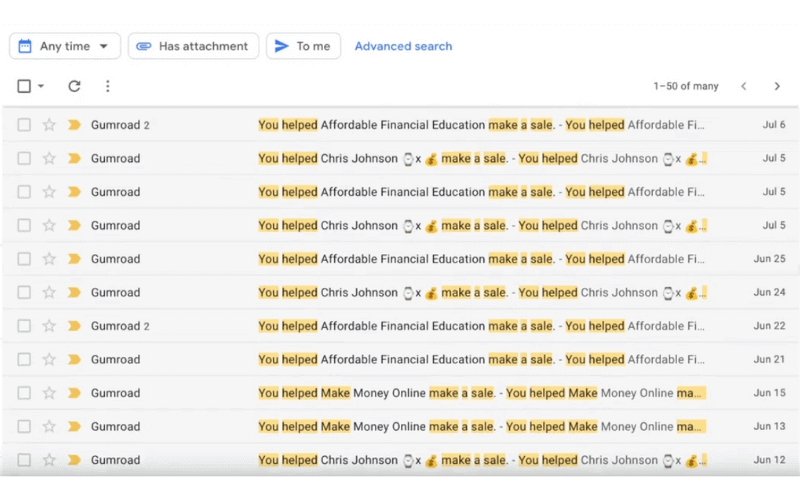Open Advanced search link
This screenshot has height=500, width=800.
coord(403,46)
